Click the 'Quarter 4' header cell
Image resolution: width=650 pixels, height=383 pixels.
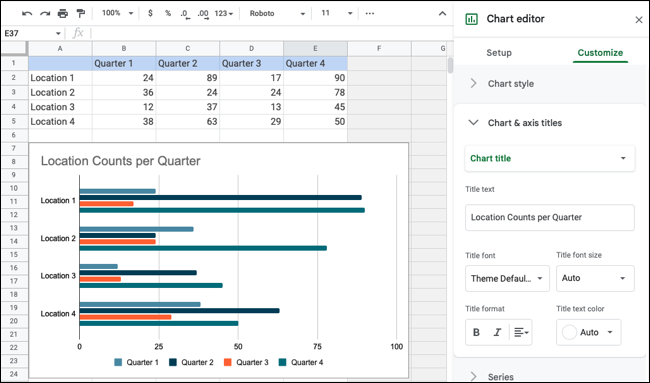coord(315,63)
